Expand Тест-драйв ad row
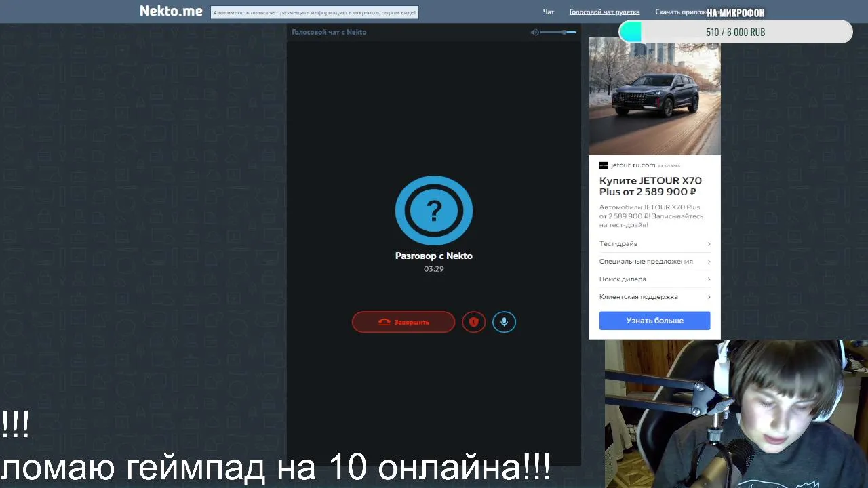 coord(654,244)
